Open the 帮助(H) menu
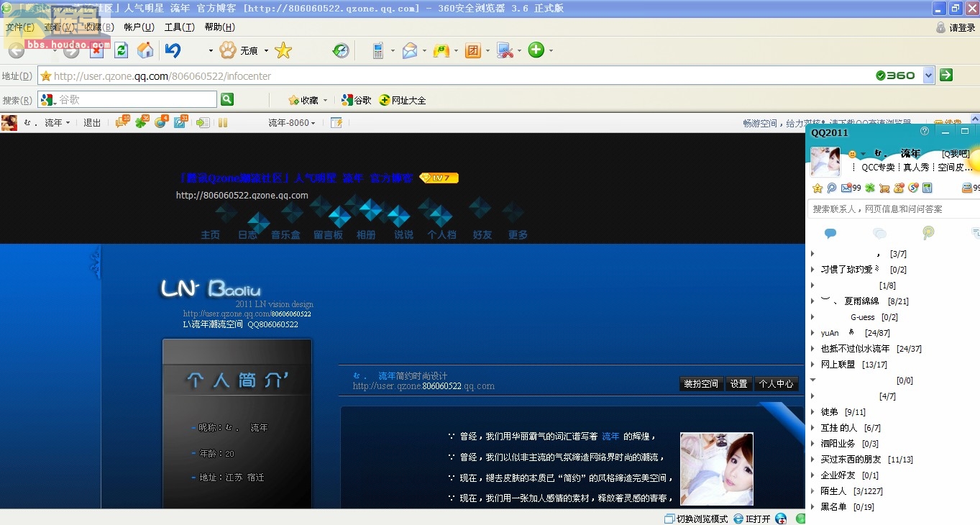Screen dimensions: 980x525 click(x=219, y=27)
